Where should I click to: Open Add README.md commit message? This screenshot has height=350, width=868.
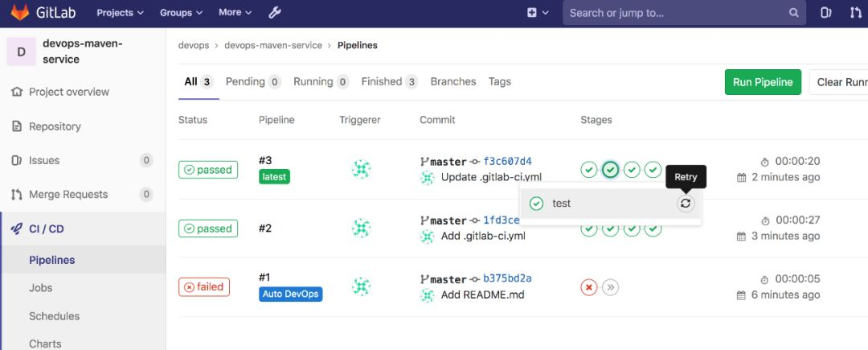click(482, 294)
